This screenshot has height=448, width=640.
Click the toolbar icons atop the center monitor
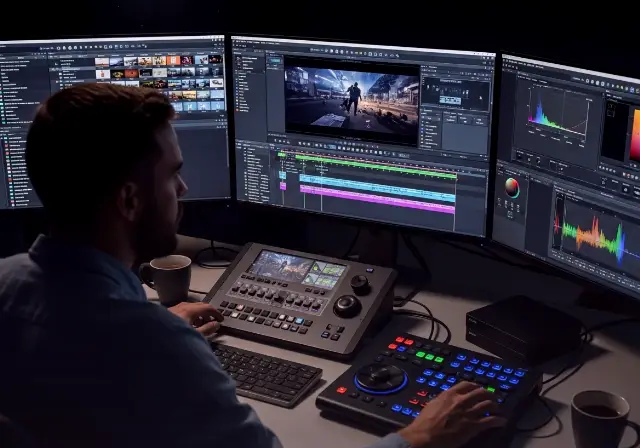[x=354, y=52]
